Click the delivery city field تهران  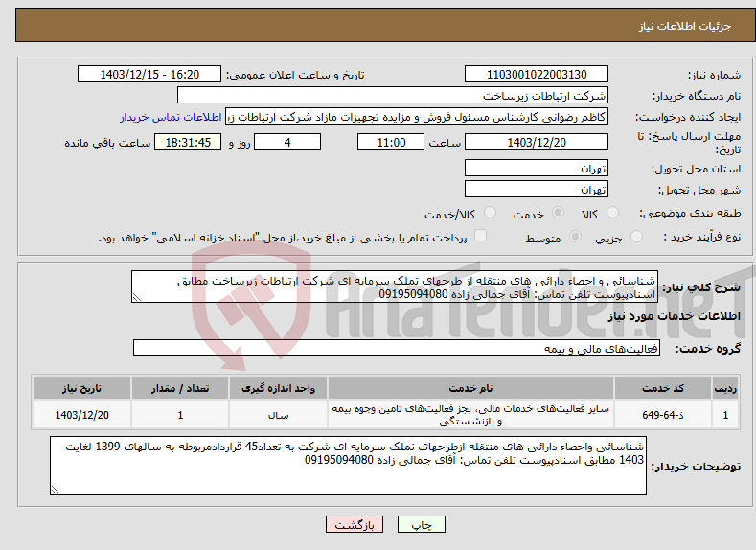coord(537,189)
